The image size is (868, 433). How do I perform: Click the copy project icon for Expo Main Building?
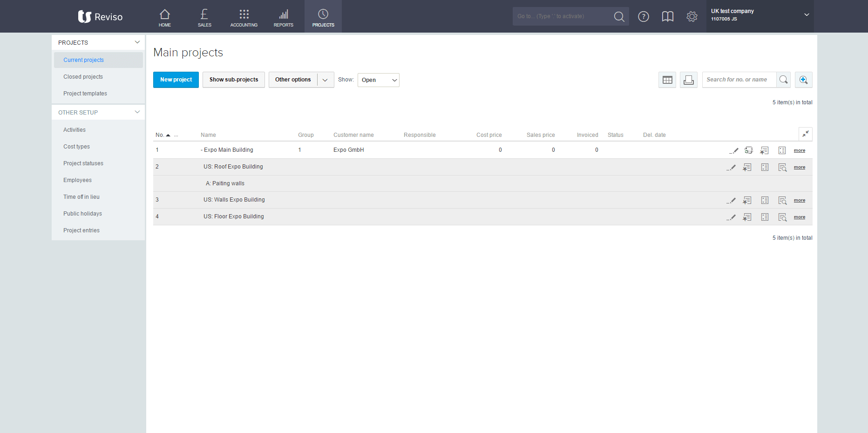[749, 150]
